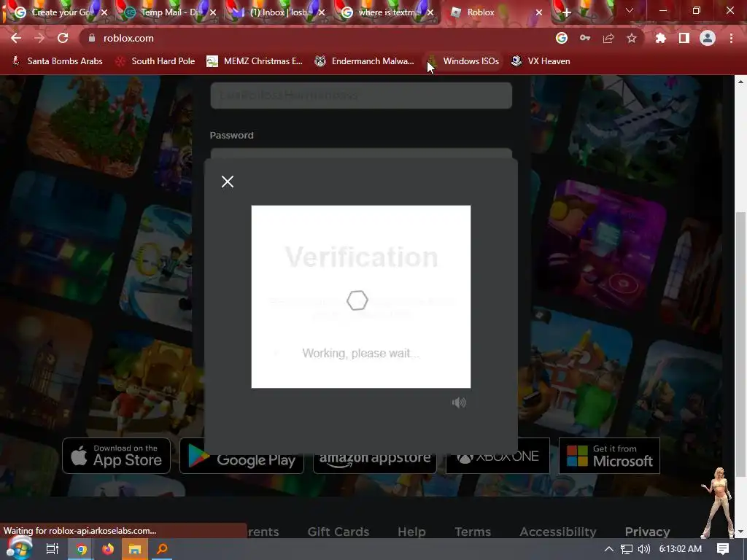Viewport: 747px width, 560px height.
Task: Click Download on the App Store badge
Action: point(116,456)
